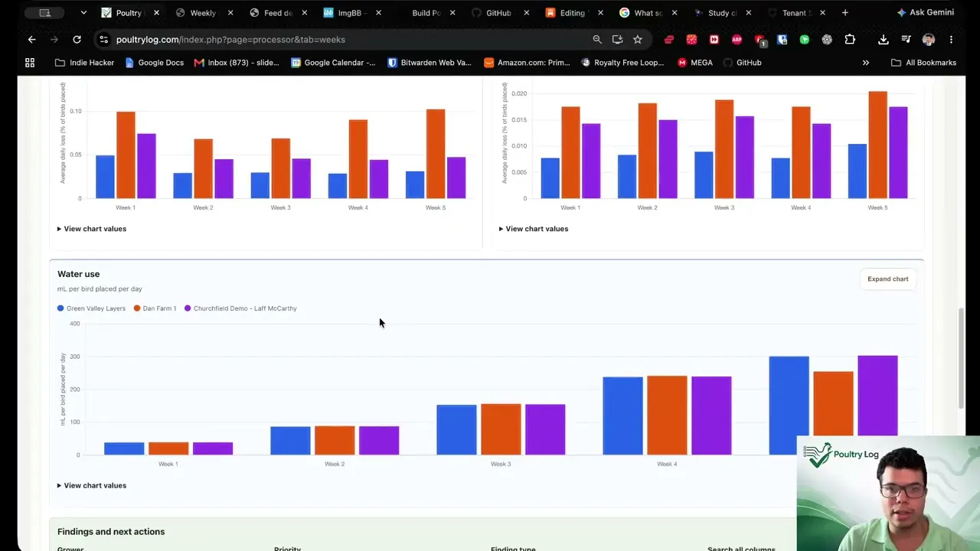Screen dimensions: 980x551
Task: Expand View chart values under Water use chart
Action: pos(91,485)
